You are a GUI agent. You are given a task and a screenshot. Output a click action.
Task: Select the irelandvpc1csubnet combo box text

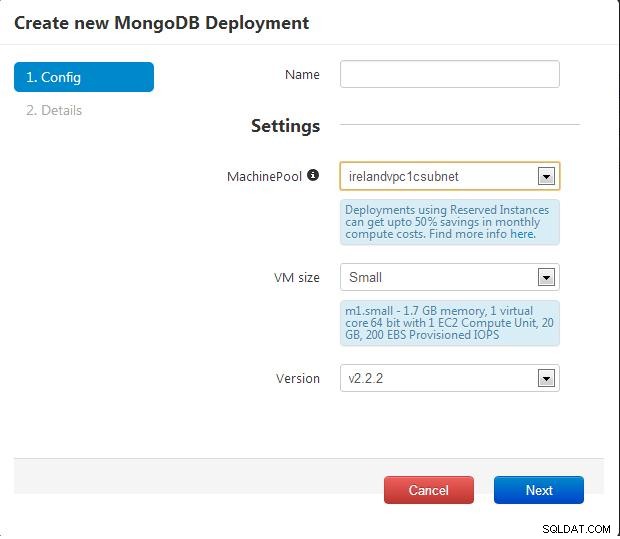[404, 176]
